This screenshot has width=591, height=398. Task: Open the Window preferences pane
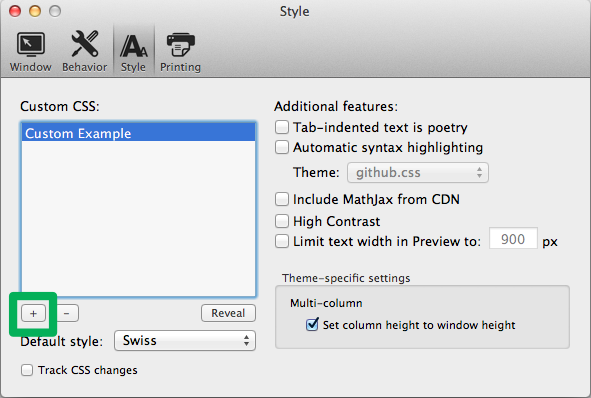pos(31,52)
